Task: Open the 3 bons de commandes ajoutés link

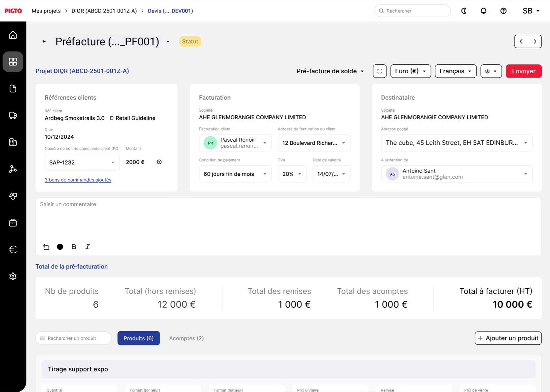Action: (78, 180)
